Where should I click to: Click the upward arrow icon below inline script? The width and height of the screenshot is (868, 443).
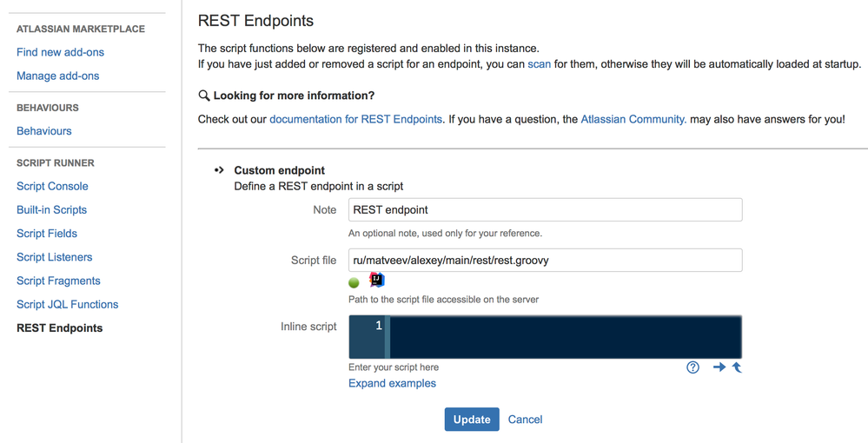click(x=737, y=367)
